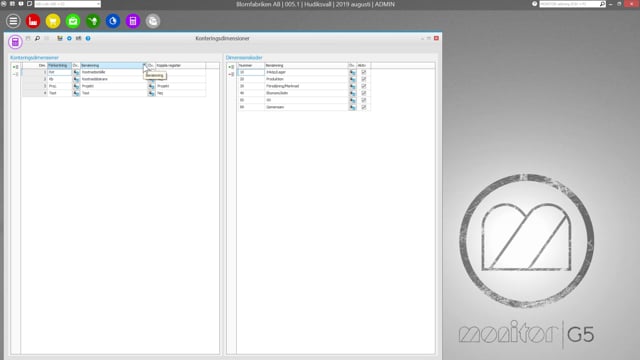This screenshot has height=360, width=640.
Task: Select the Märkning cell 'Kst'
Action: pos(60,72)
